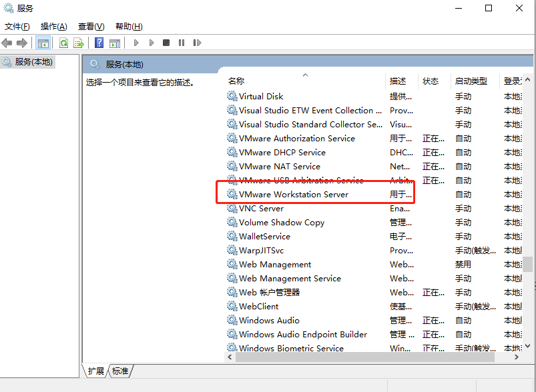Viewport: 536px width, 392px height.
Task: Click the Properties toolbar icon
Action: coord(115,43)
